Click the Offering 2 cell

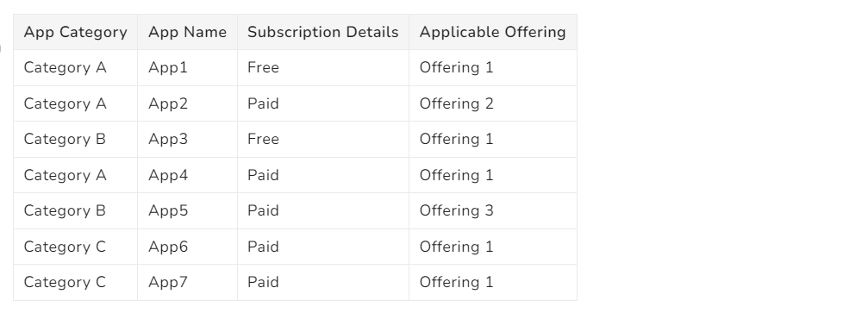(x=493, y=103)
